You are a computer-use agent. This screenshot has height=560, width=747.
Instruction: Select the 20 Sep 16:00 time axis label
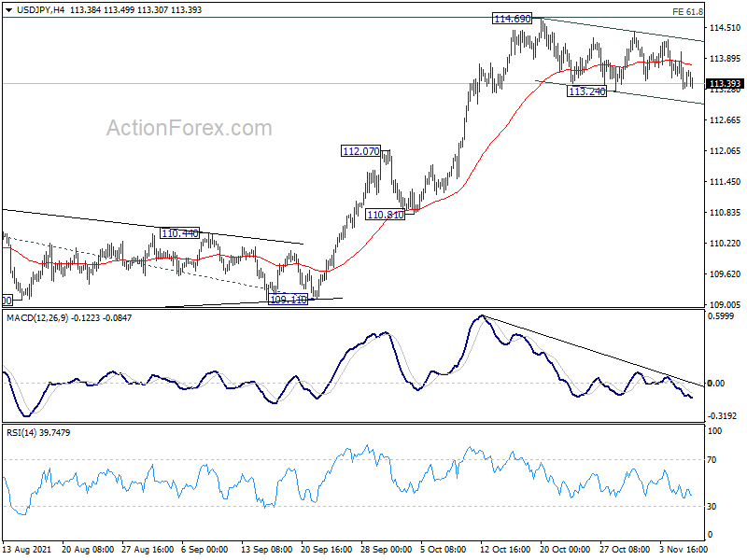tap(326, 549)
